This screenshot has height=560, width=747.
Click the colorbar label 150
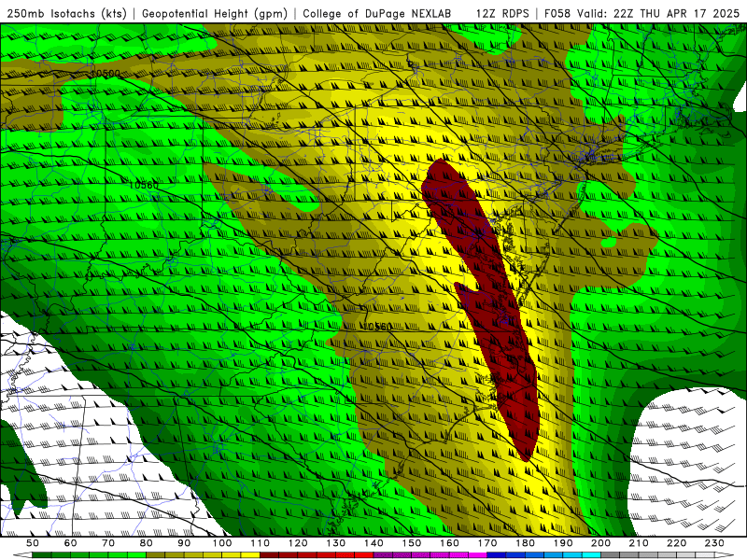(412, 543)
